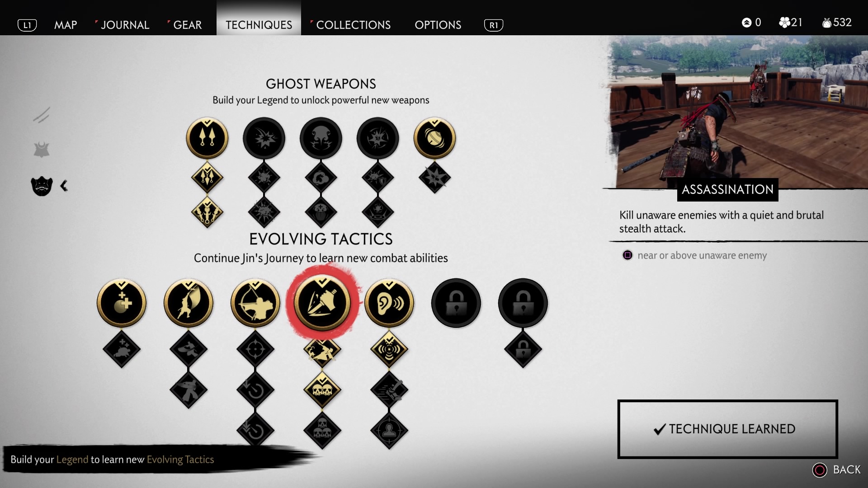This screenshot has height=488, width=868.
Task: Select the katana stance category icon
Action: (x=42, y=115)
